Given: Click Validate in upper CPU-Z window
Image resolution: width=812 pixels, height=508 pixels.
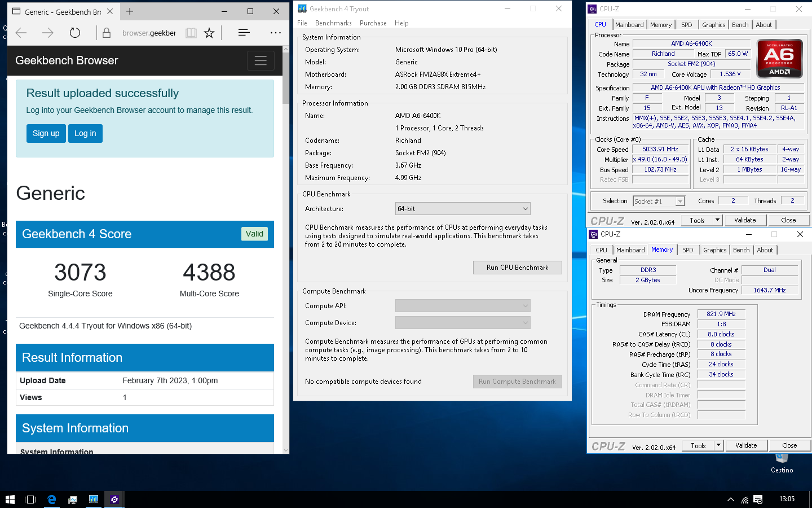Looking at the screenshot, I should pos(745,220).
